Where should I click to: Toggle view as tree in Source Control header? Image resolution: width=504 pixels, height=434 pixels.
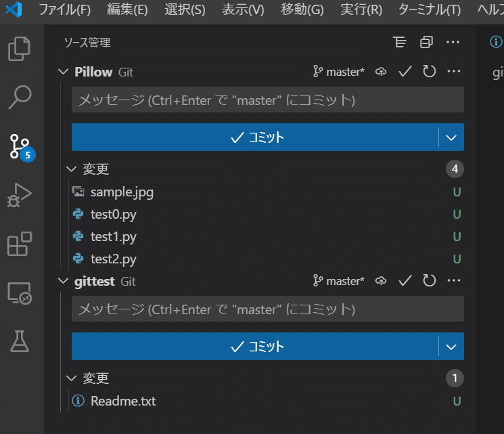click(x=400, y=42)
